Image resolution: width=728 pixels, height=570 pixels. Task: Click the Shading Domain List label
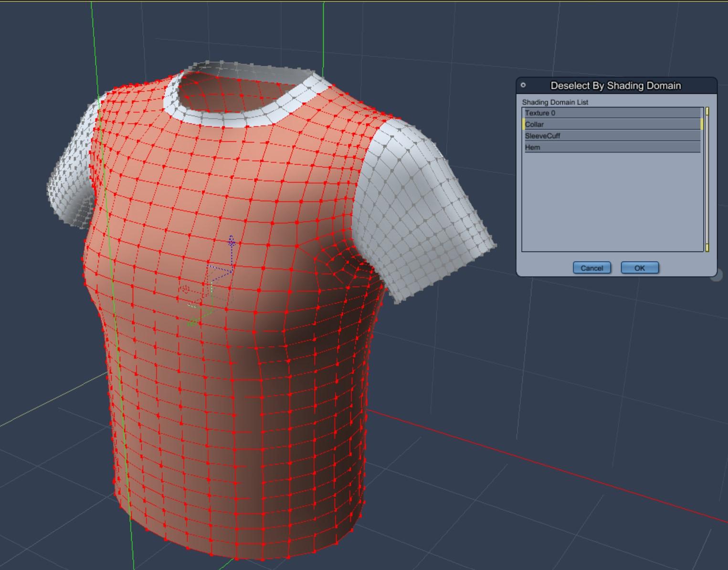pyautogui.click(x=555, y=102)
